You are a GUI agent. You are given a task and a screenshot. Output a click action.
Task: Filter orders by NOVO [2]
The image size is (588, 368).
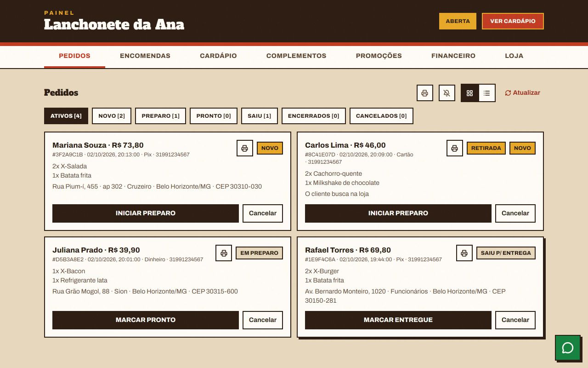112,116
